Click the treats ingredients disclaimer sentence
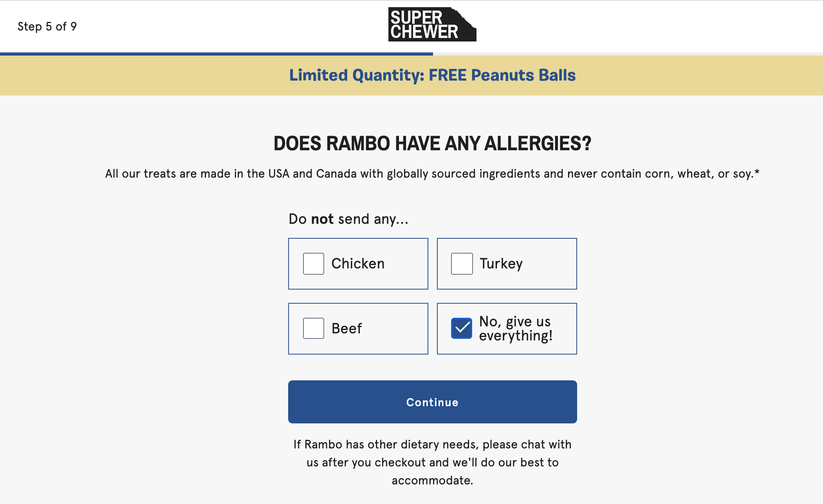This screenshot has height=504, width=823. (x=432, y=174)
